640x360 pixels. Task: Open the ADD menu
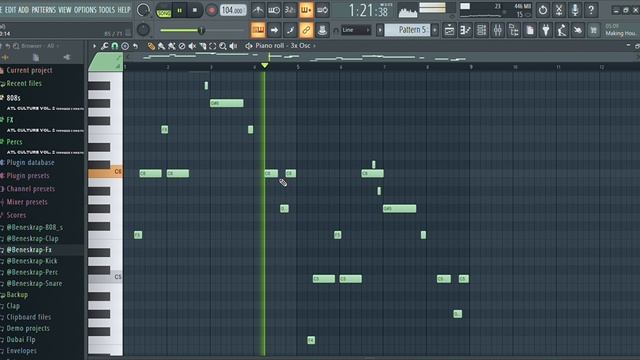click(24, 9)
